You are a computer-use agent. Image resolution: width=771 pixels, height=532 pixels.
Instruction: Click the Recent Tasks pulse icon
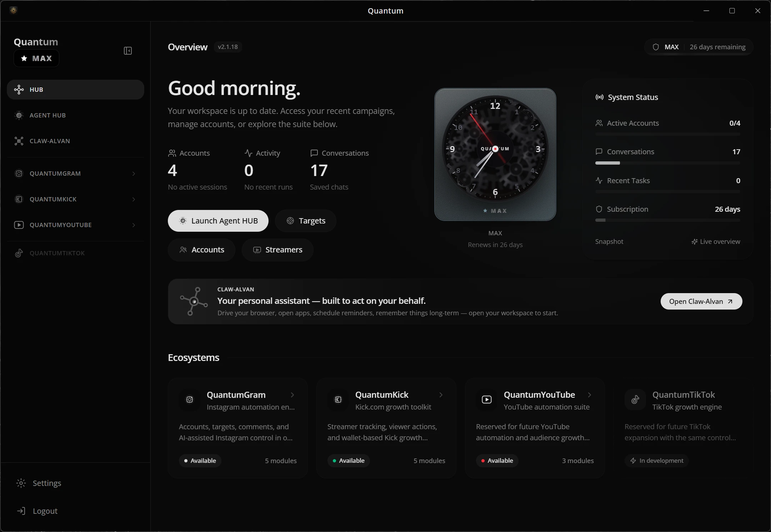(599, 181)
